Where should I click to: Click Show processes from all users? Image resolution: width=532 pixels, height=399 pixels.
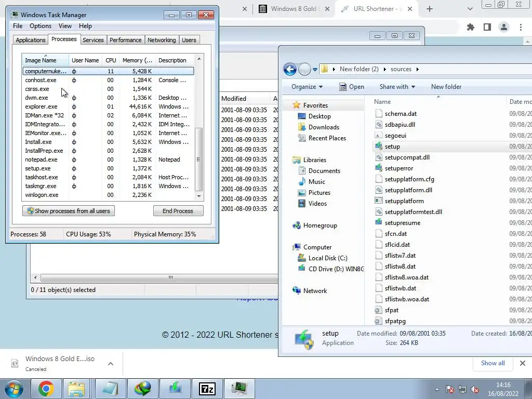[69, 211]
